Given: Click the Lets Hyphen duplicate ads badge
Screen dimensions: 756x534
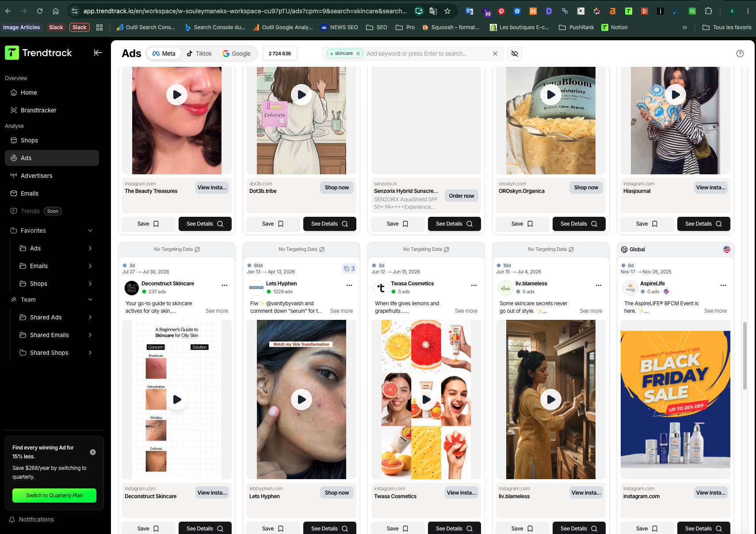Looking at the screenshot, I should click(x=349, y=269).
